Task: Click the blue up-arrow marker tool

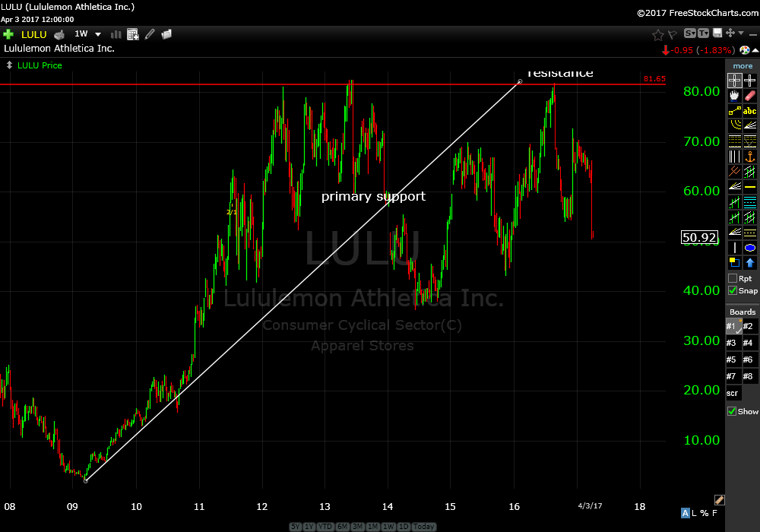Action: click(750, 263)
